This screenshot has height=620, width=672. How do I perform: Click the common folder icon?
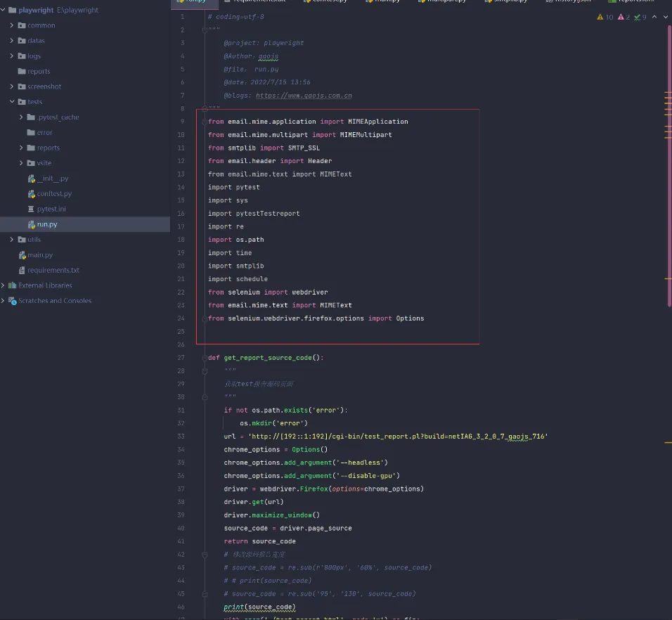tap(22, 25)
